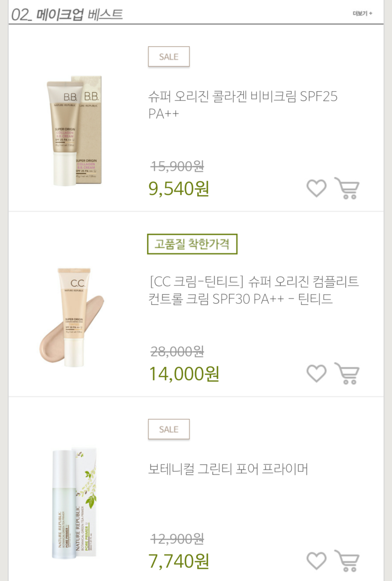Click 고품질 착한가격 badge
The image size is (392, 581).
(192, 244)
